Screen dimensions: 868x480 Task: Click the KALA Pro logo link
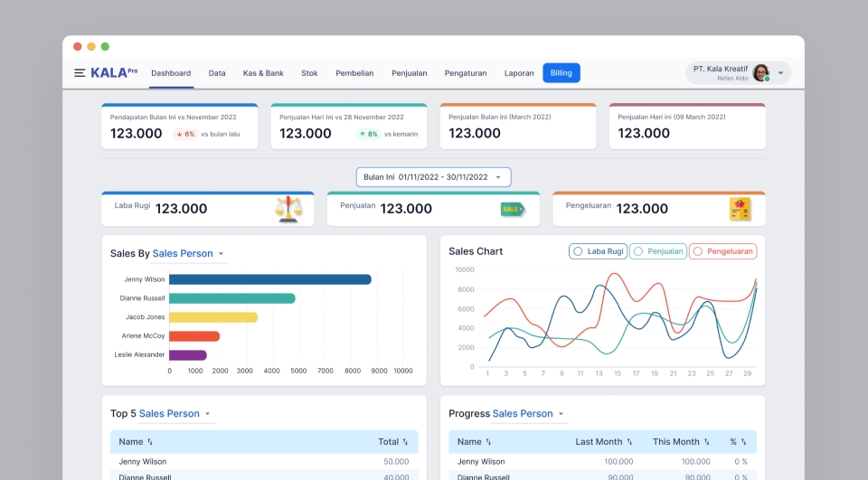114,72
